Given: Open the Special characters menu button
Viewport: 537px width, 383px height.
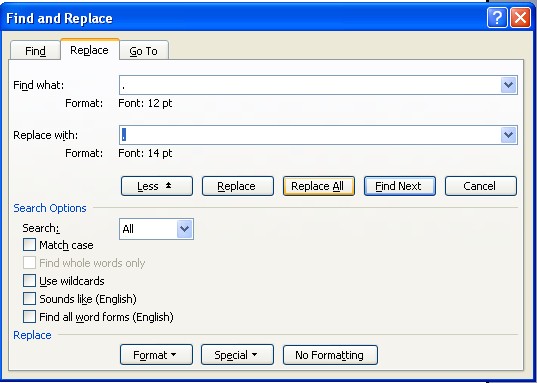Looking at the screenshot, I should click(x=237, y=355).
